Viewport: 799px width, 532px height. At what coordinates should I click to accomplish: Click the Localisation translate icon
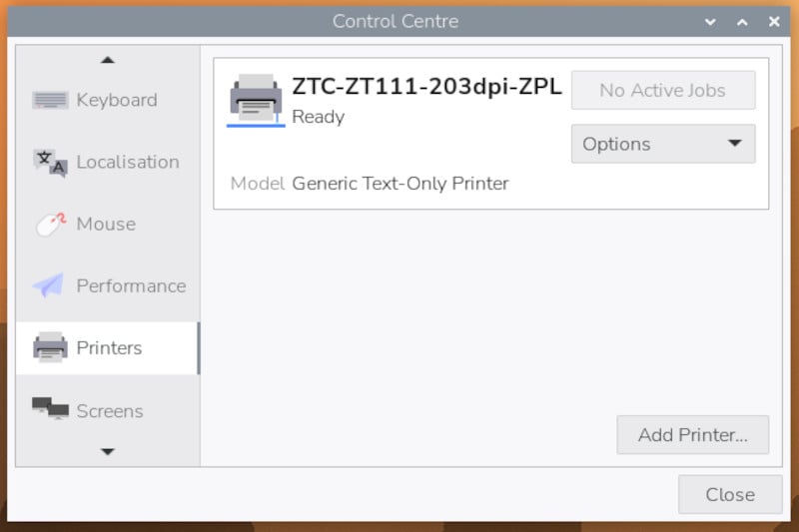[x=50, y=162]
